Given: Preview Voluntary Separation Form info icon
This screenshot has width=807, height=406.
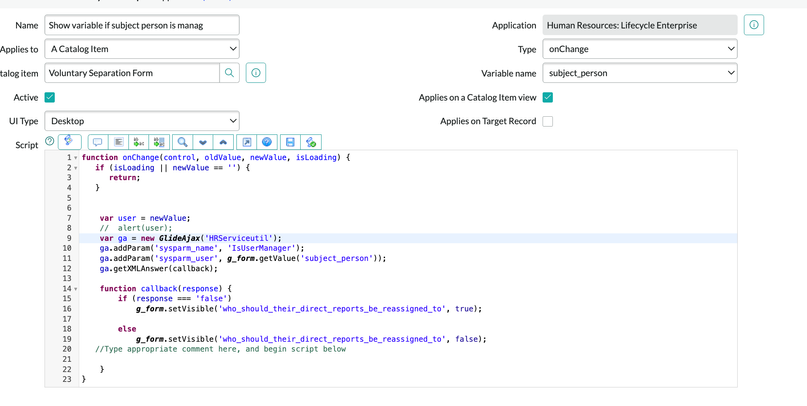Looking at the screenshot, I should [256, 73].
